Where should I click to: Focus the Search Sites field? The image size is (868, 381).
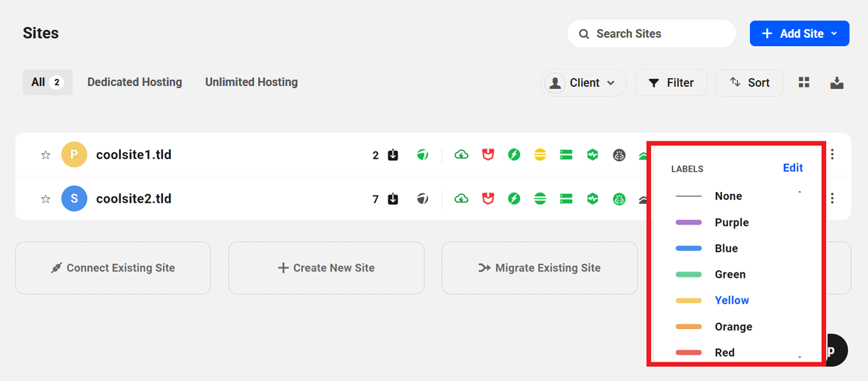[x=651, y=33]
